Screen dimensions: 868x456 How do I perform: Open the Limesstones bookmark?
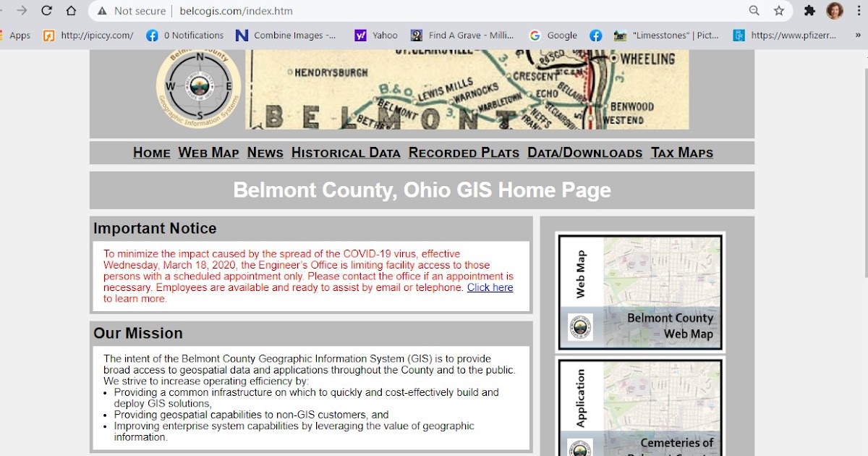click(666, 35)
